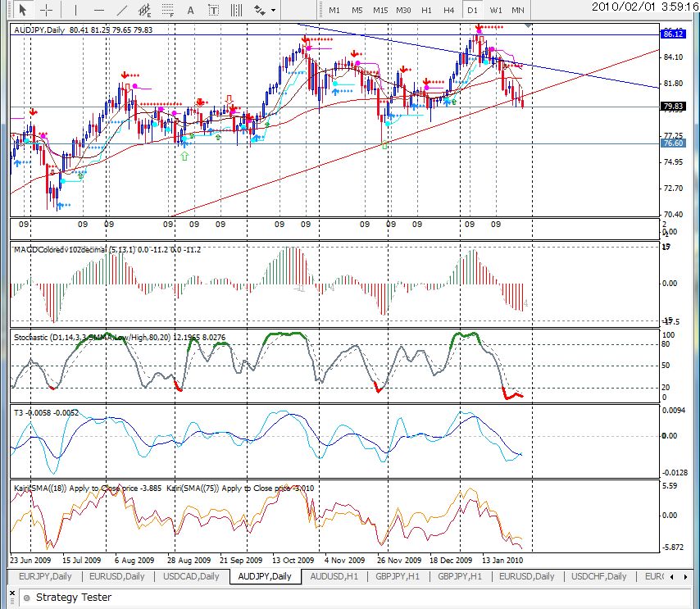
Task: Click the 4 Nov 2009 date label
Action: coord(344,561)
